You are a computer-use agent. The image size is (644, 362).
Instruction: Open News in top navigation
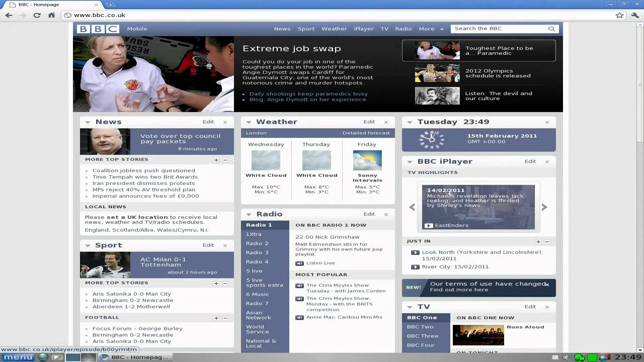[282, 29]
